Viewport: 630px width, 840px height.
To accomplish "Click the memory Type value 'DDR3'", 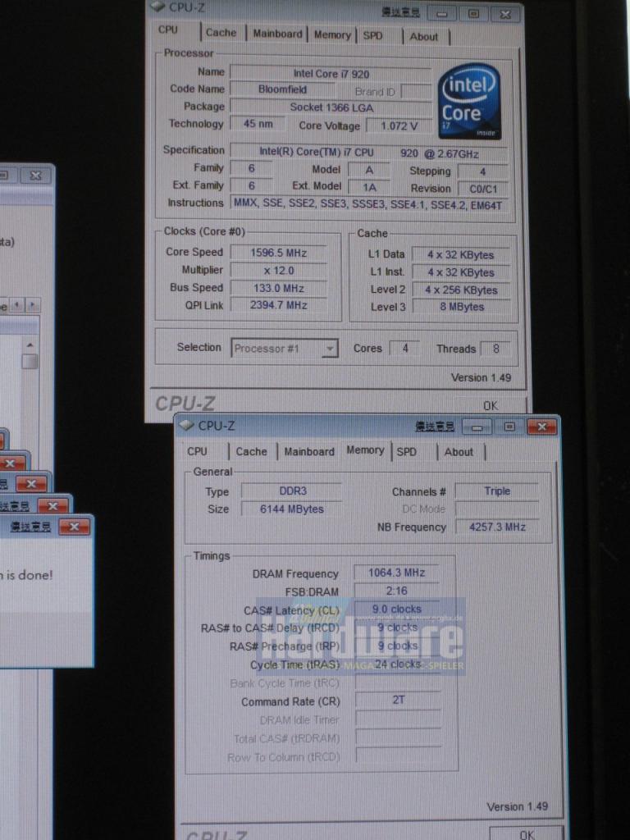I will 292,491.
